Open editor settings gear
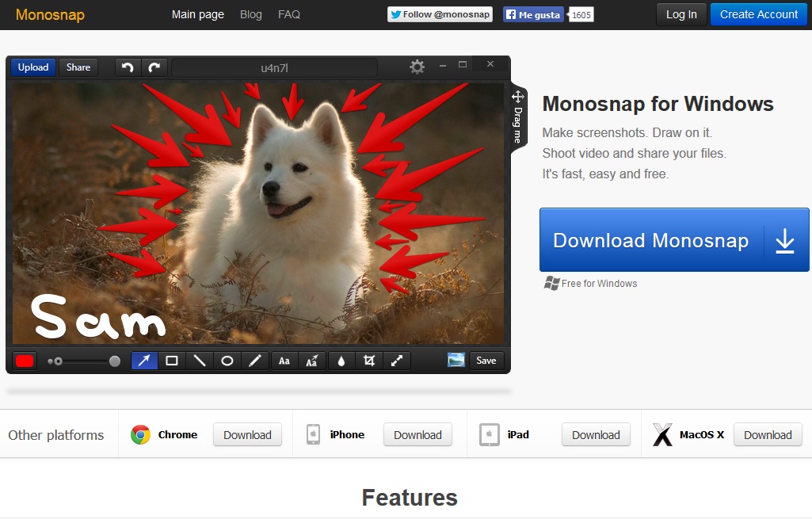812x531 pixels. pyautogui.click(x=417, y=67)
